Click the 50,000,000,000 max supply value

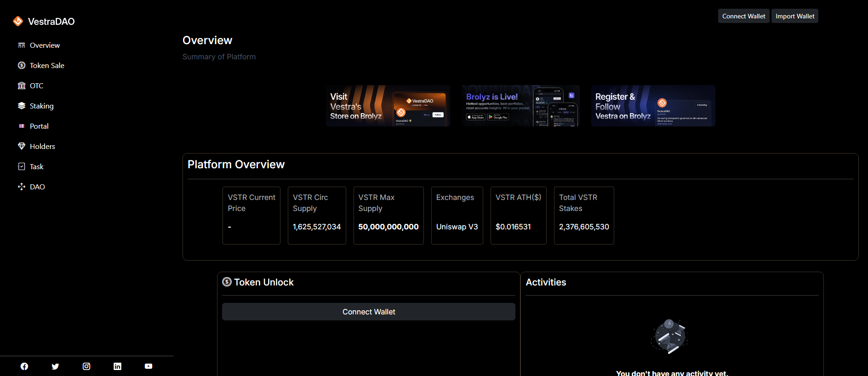tap(388, 227)
